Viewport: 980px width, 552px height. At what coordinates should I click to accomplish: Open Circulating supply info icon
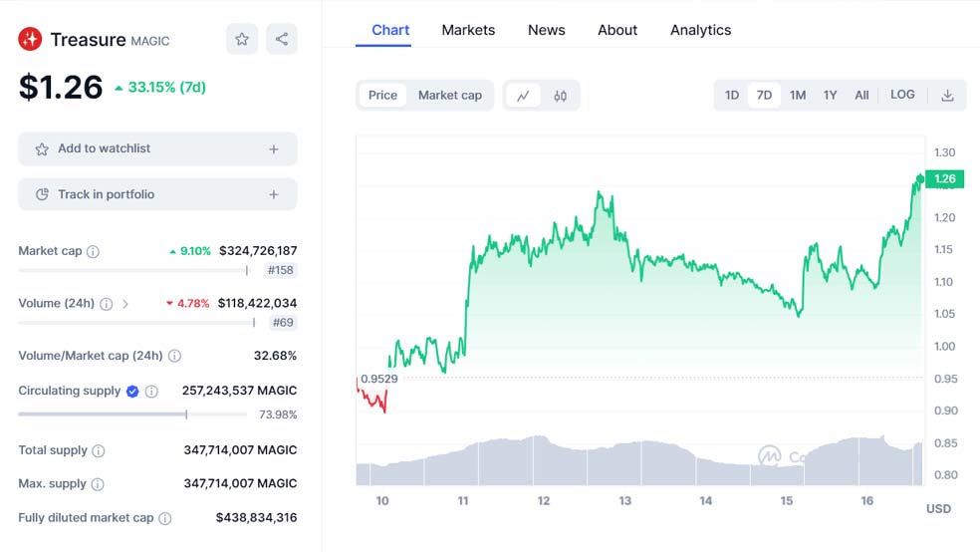click(151, 392)
